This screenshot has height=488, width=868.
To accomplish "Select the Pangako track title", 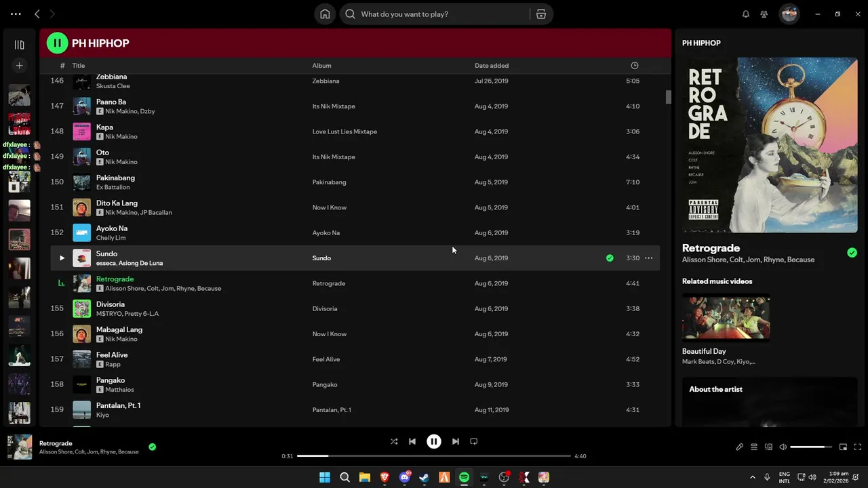I will pos(111,380).
